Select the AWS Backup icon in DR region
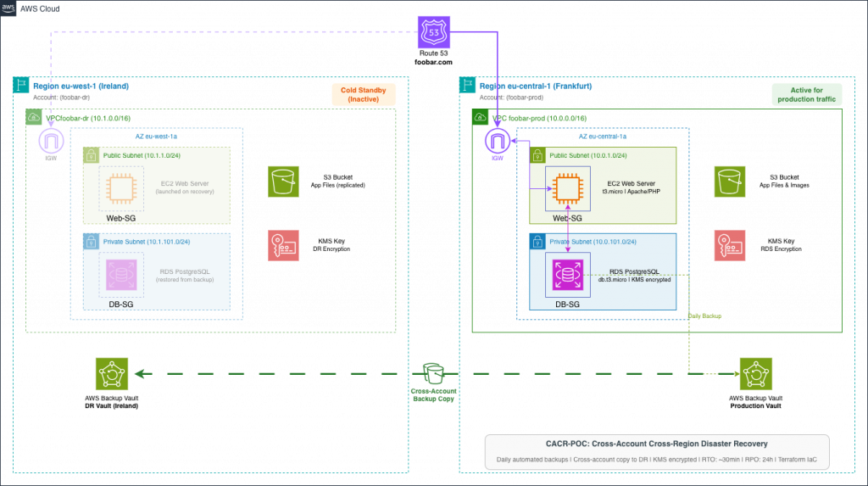This screenshot has height=486, width=868. [x=111, y=374]
